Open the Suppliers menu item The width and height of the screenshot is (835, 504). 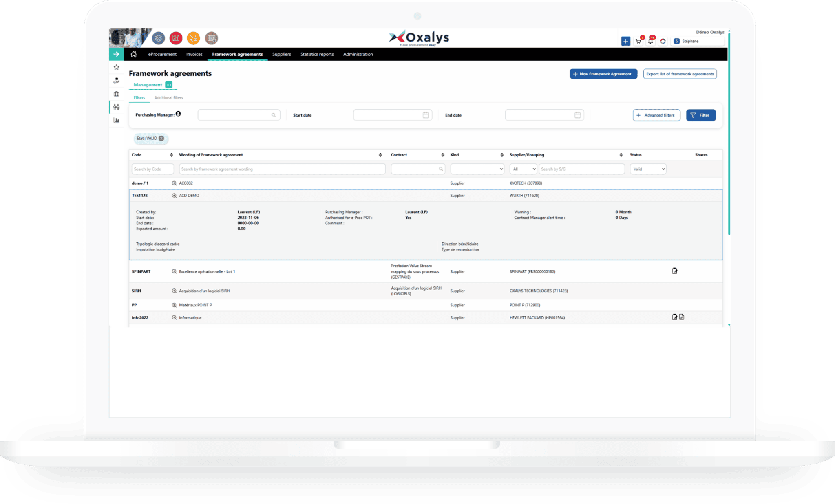coord(282,54)
